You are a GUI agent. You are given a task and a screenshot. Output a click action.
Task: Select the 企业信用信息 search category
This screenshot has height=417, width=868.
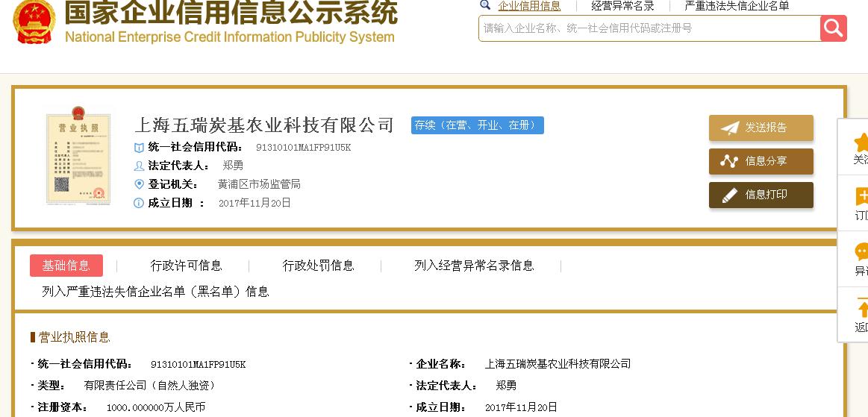point(529,6)
